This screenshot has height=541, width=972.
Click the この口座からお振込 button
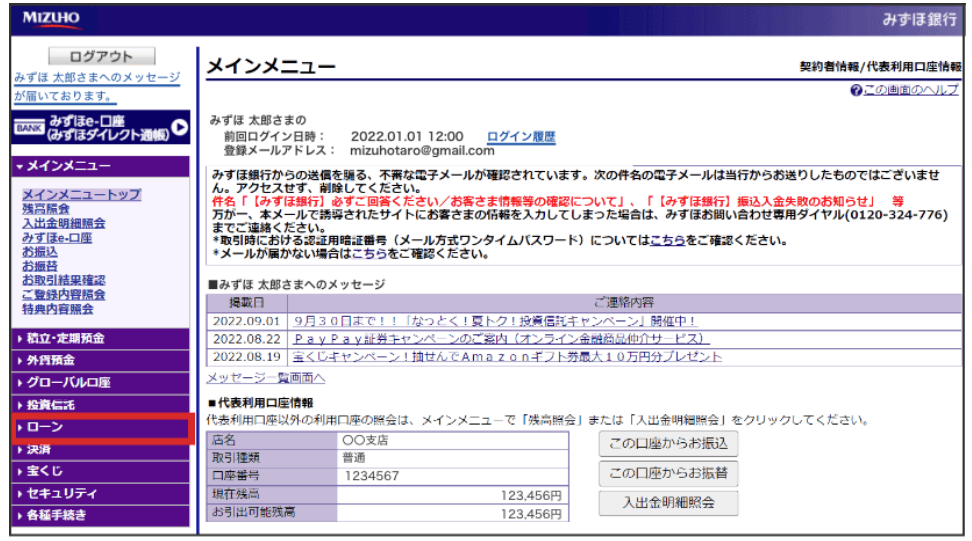(668, 442)
